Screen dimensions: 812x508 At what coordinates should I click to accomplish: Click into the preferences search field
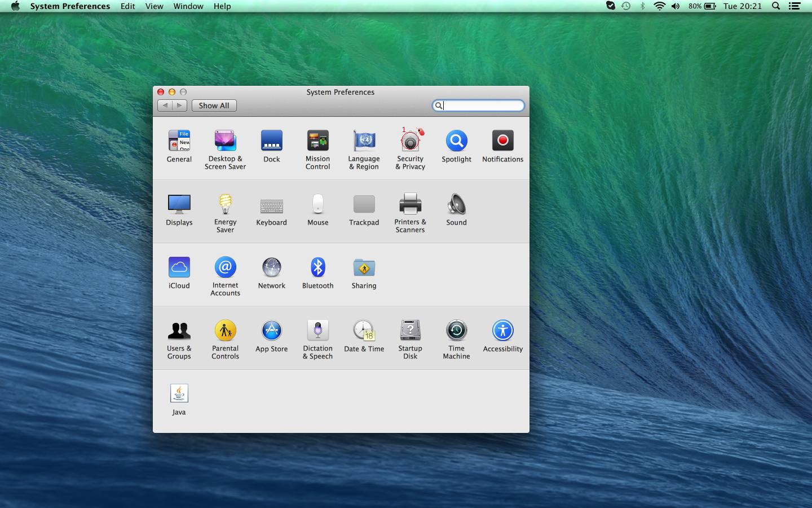pyautogui.click(x=478, y=106)
